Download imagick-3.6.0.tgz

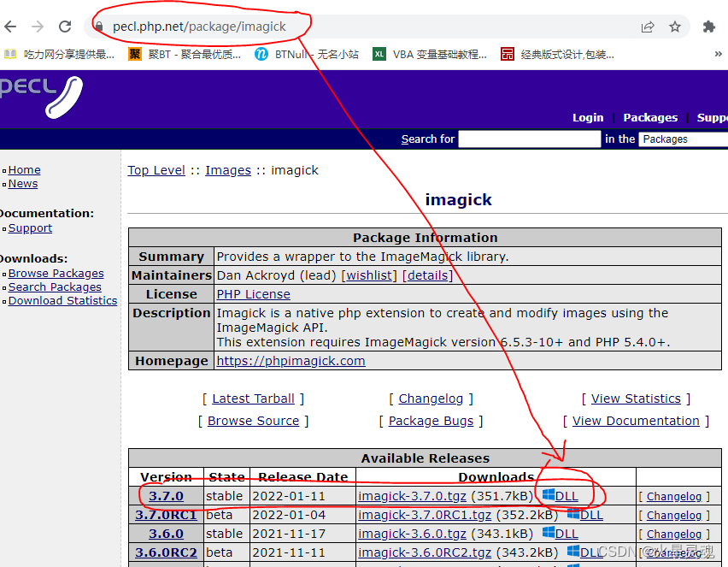[x=413, y=534]
